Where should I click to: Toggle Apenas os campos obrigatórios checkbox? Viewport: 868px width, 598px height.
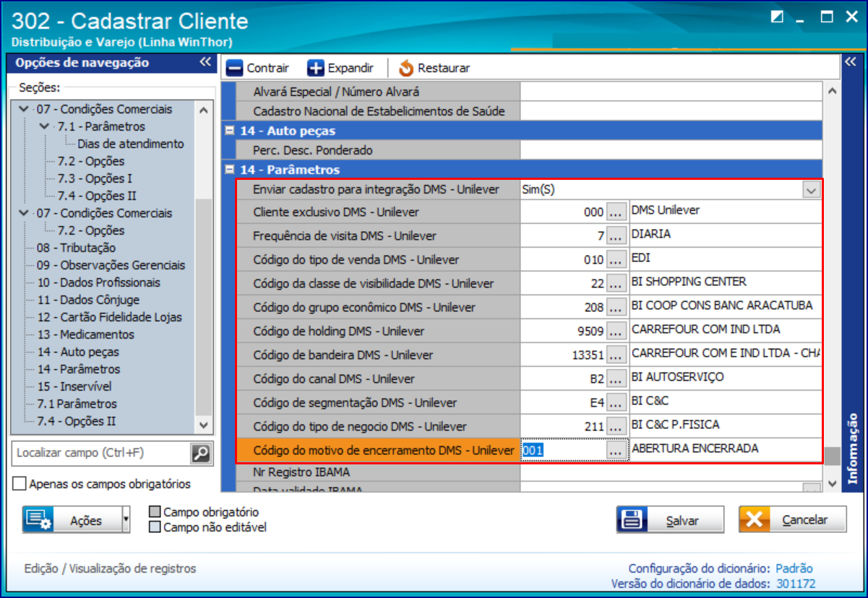click(20, 483)
